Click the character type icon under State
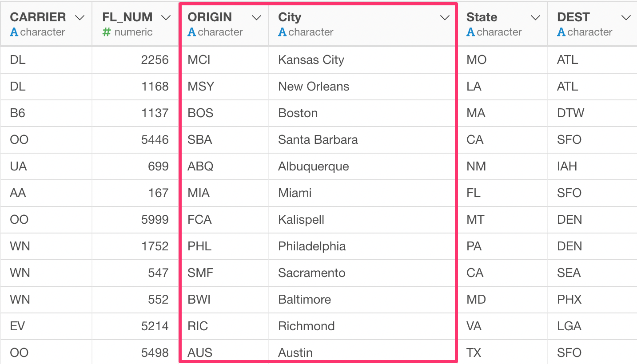637x364 pixels. click(471, 32)
